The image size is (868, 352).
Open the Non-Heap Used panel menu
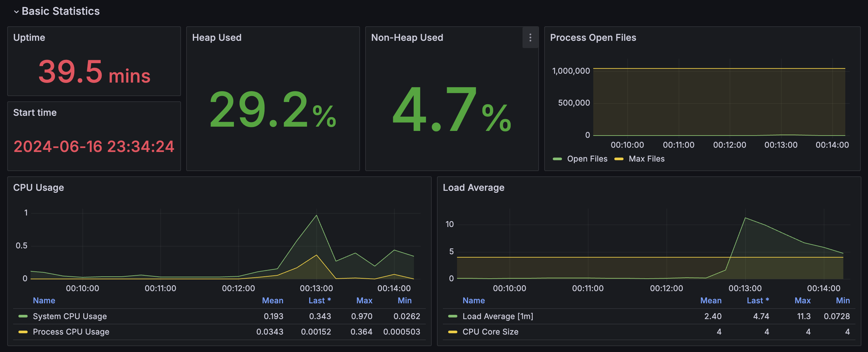click(530, 38)
